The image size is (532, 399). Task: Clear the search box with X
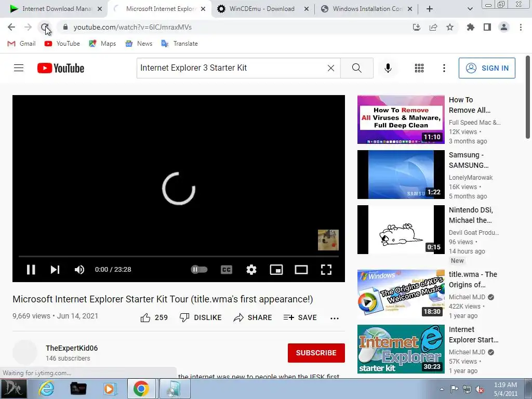[331, 68]
